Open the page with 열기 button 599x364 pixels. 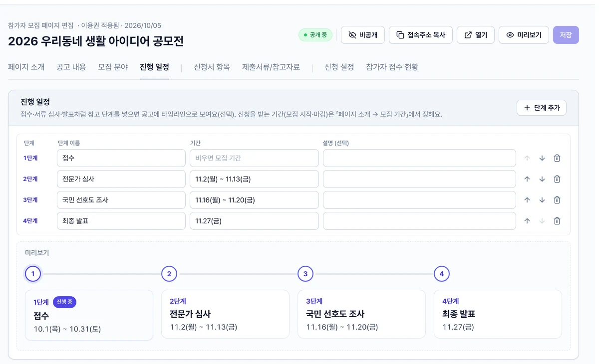click(x=476, y=35)
